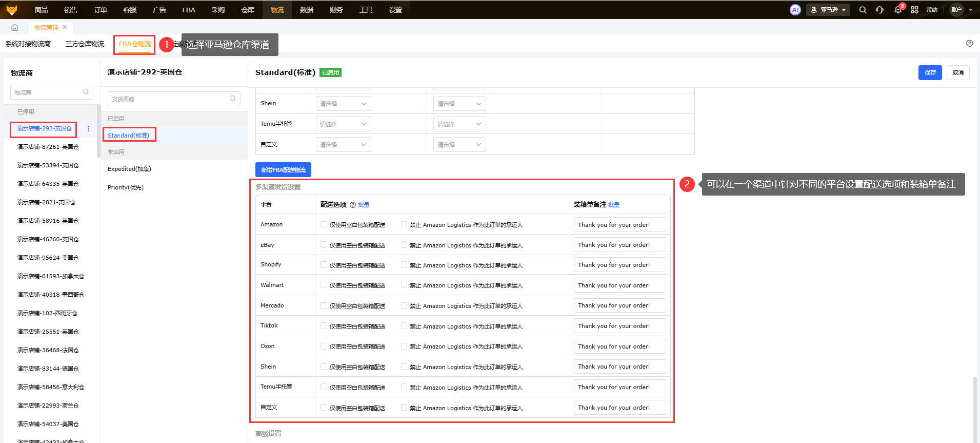Click the blue 保存 button
The height and width of the screenshot is (443, 980).
point(930,72)
